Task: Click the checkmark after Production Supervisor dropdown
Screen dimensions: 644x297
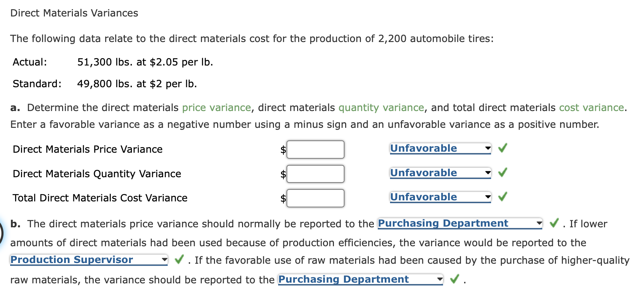Action: tap(179, 260)
